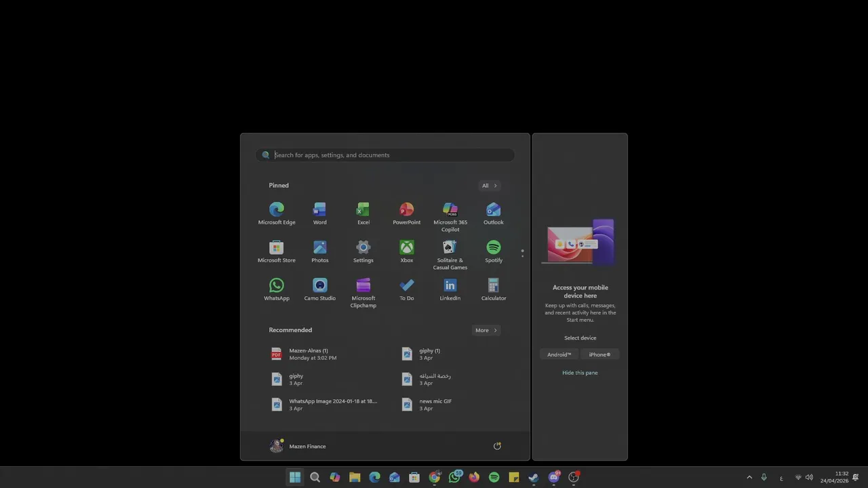This screenshot has height=488, width=868.
Task: Open Search from the taskbar
Action: click(315, 477)
